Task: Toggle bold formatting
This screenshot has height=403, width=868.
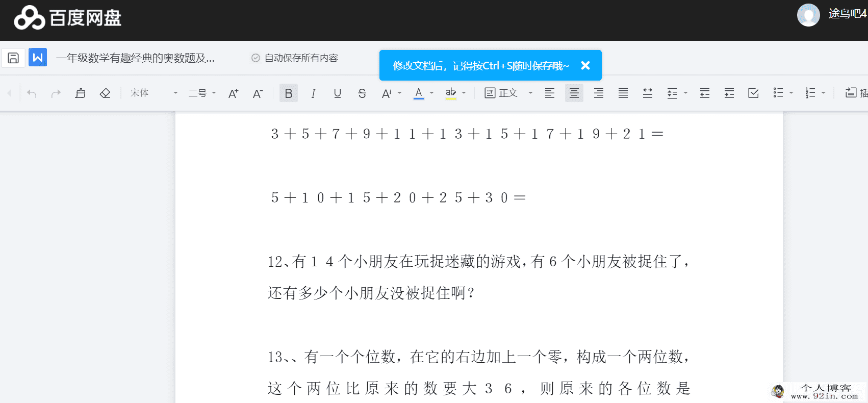Action: point(289,93)
